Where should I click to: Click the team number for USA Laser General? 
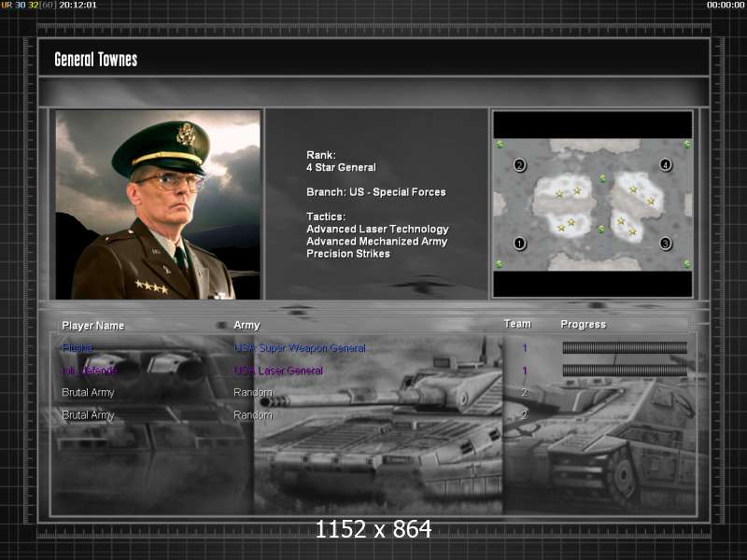click(525, 371)
